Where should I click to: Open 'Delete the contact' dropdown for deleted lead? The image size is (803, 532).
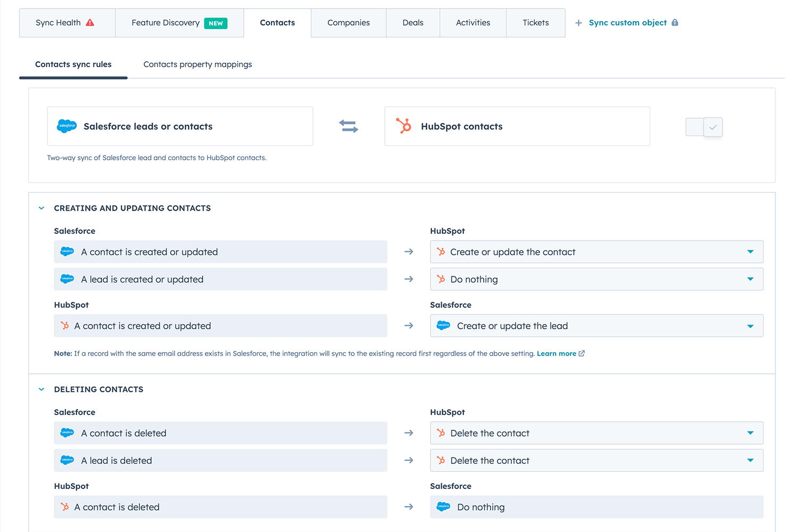[x=597, y=460]
